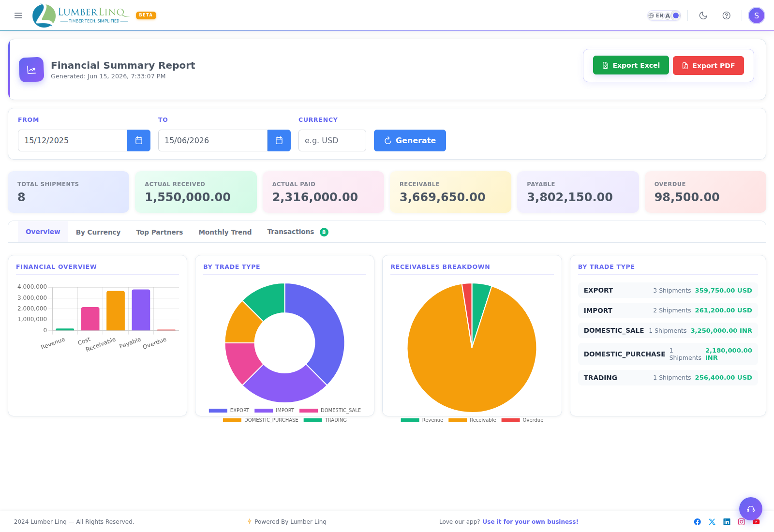Click the Lumber Linq logo
The width and height of the screenshot is (774, 532).
[x=80, y=15]
